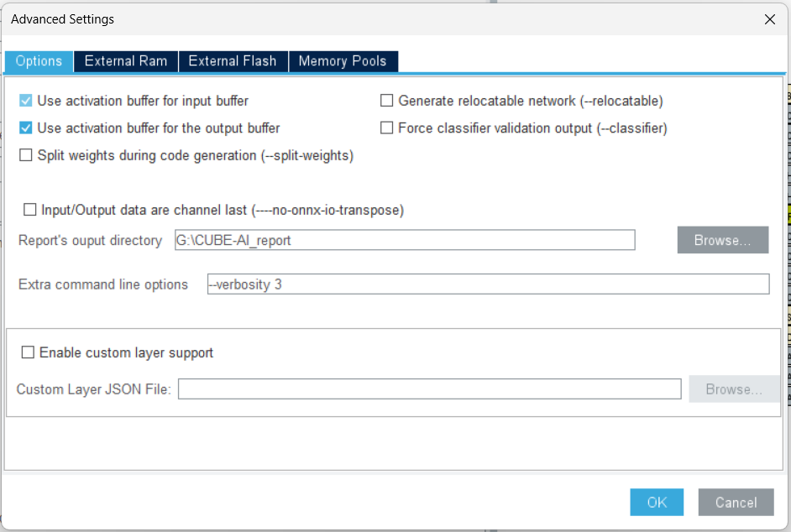This screenshot has height=532, width=791.
Task: Close the Advanced Settings window
Action: coord(770,18)
